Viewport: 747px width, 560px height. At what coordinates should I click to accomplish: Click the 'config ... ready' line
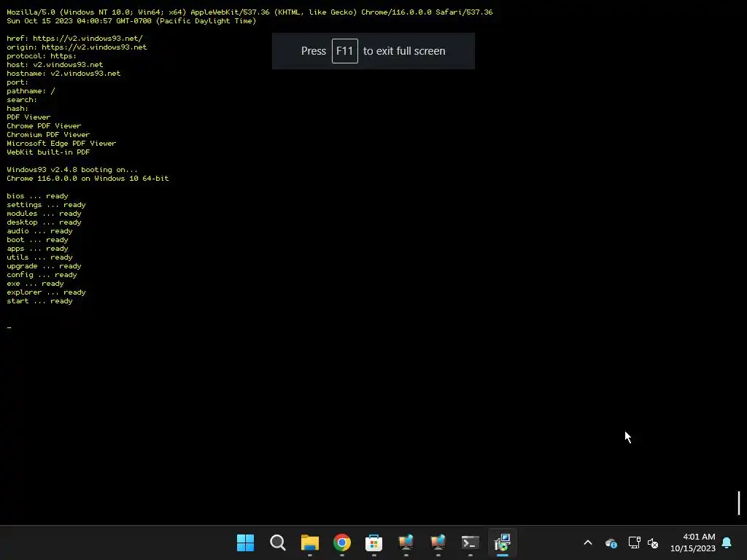(42, 275)
